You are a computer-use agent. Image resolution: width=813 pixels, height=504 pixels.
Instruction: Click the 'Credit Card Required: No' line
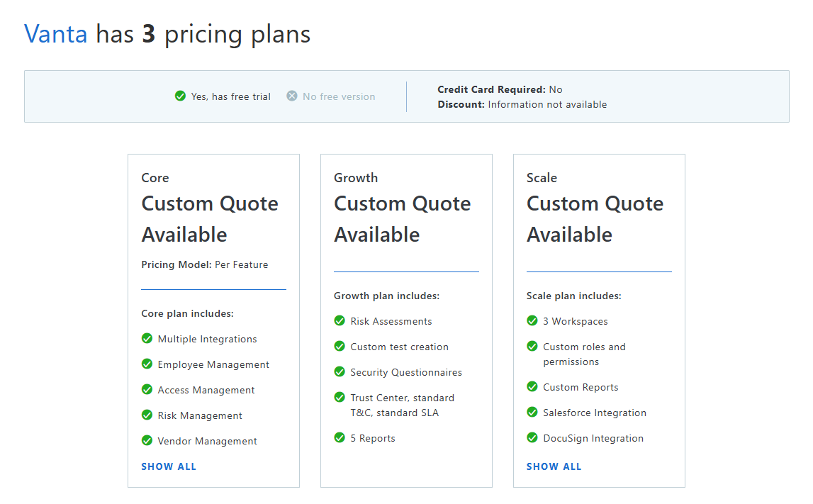[x=500, y=90]
